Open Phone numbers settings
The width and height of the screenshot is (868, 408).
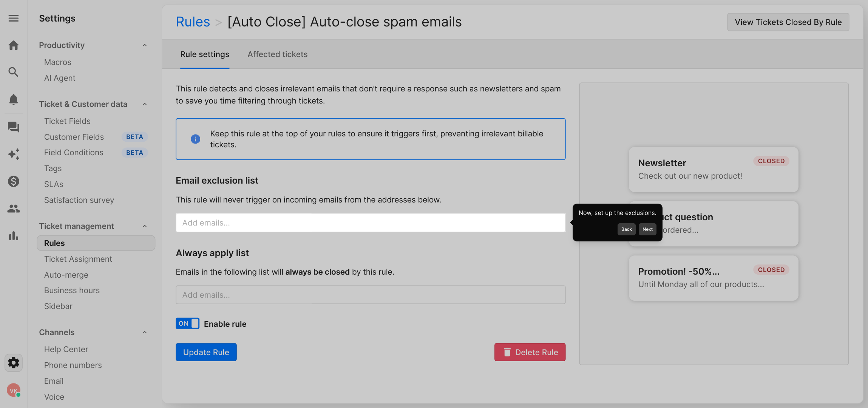[73, 365]
